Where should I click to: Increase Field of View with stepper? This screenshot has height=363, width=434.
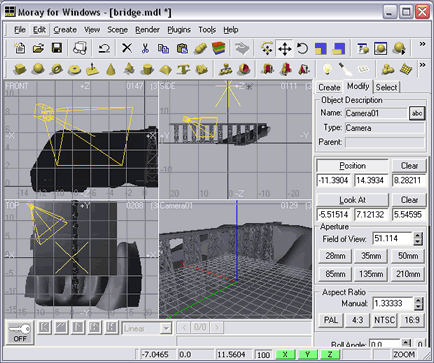pyautogui.click(x=418, y=235)
